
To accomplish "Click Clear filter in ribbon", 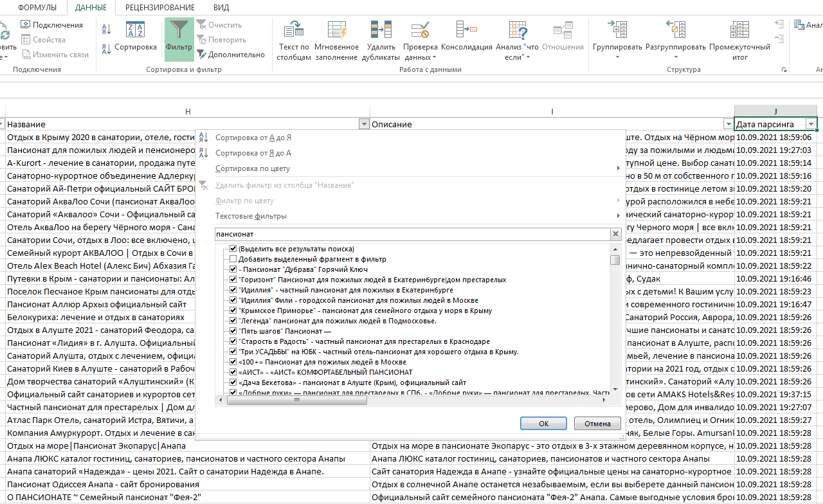I will coord(219,25).
